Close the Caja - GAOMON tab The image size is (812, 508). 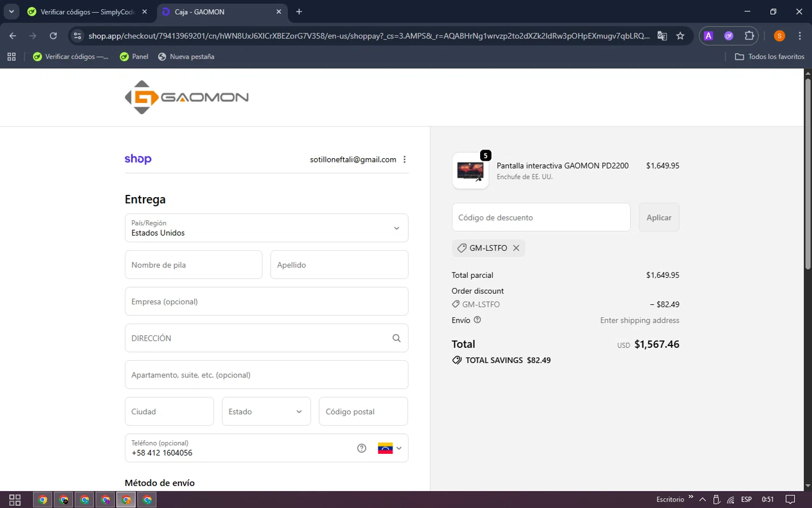point(279,11)
